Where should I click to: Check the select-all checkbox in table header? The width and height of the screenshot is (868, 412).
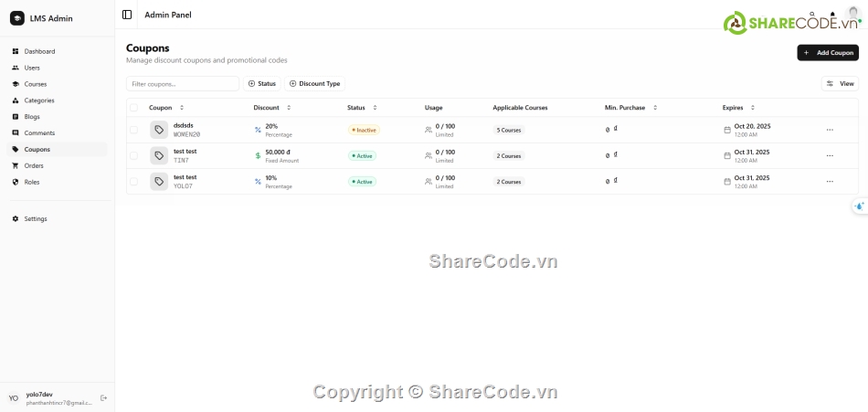(133, 108)
